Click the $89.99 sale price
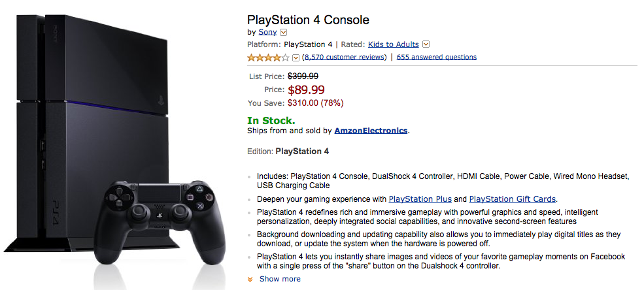This screenshot has width=644, height=290. pyautogui.click(x=307, y=89)
